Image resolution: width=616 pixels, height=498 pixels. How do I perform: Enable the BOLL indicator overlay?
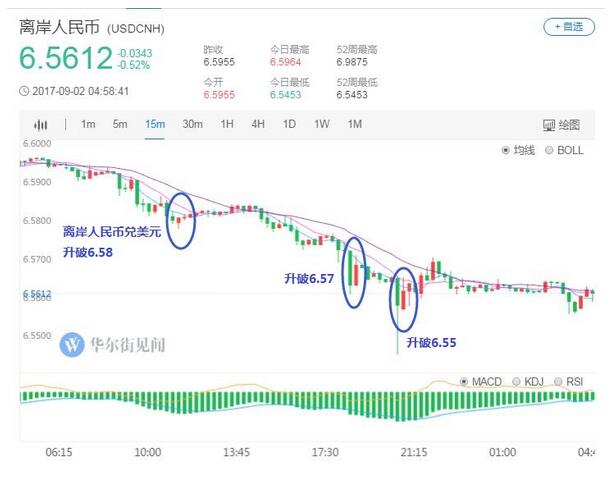(x=563, y=150)
